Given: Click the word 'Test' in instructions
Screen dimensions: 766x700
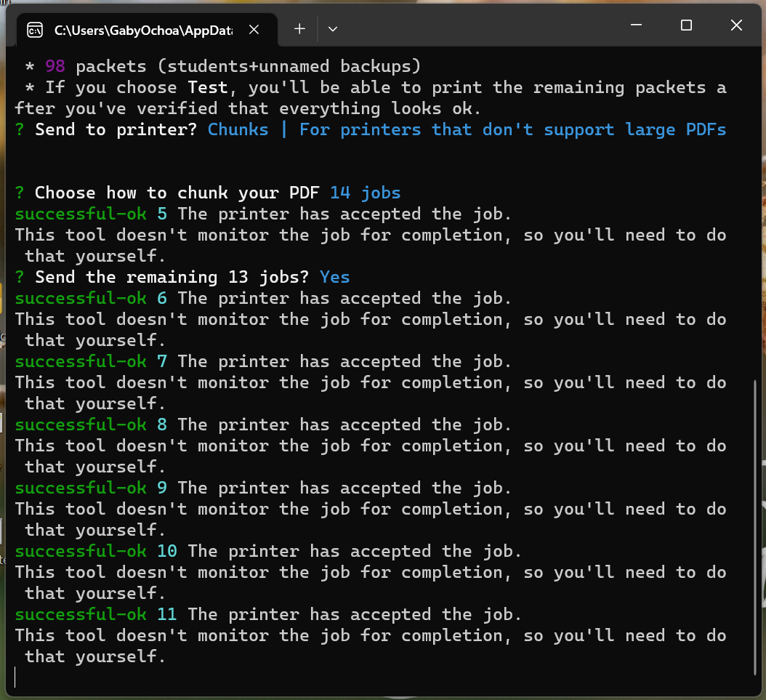Looking at the screenshot, I should click(x=208, y=87).
